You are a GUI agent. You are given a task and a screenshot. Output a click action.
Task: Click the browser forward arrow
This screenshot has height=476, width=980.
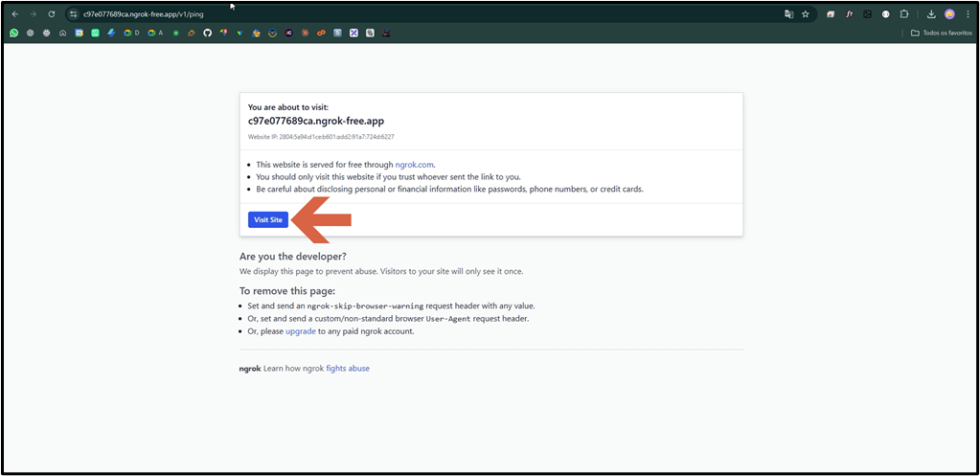33,13
